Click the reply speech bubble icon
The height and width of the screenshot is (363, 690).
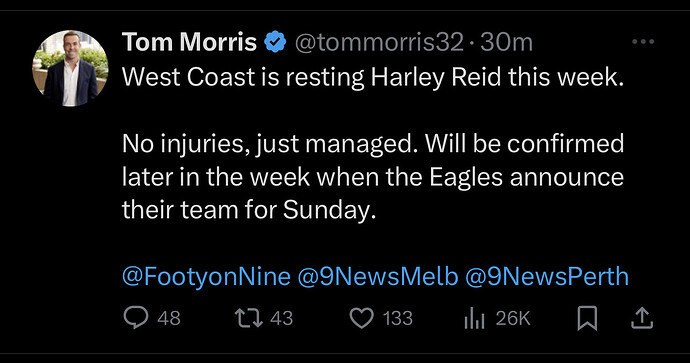(136, 318)
